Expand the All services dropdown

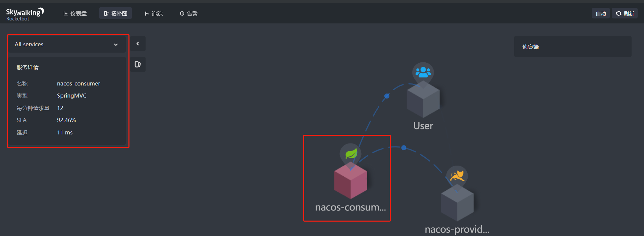coord(67,44)
